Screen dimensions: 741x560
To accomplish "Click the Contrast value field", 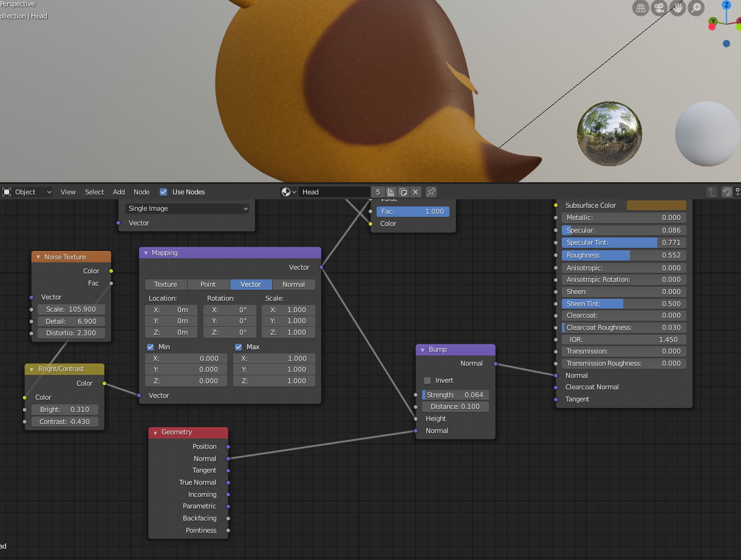I will pyautogui.click(x=65, y=422).
